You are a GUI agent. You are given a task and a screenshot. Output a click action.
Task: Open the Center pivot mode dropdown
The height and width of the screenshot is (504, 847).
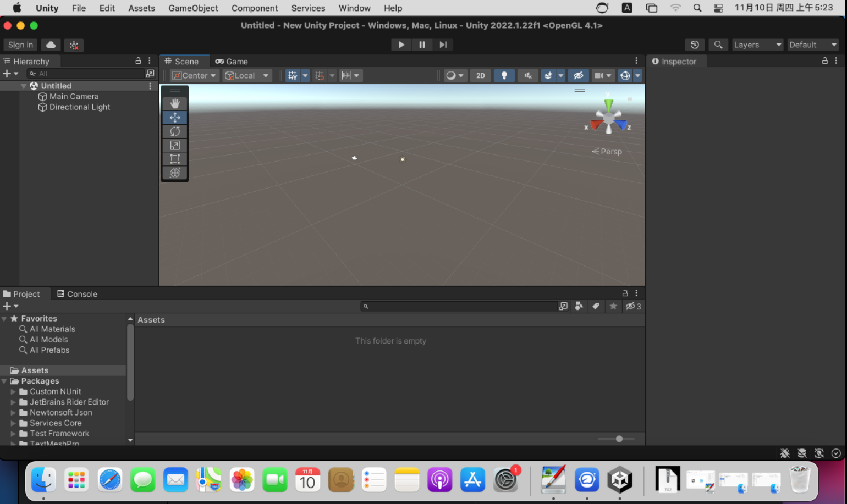(x=194, y=75)
